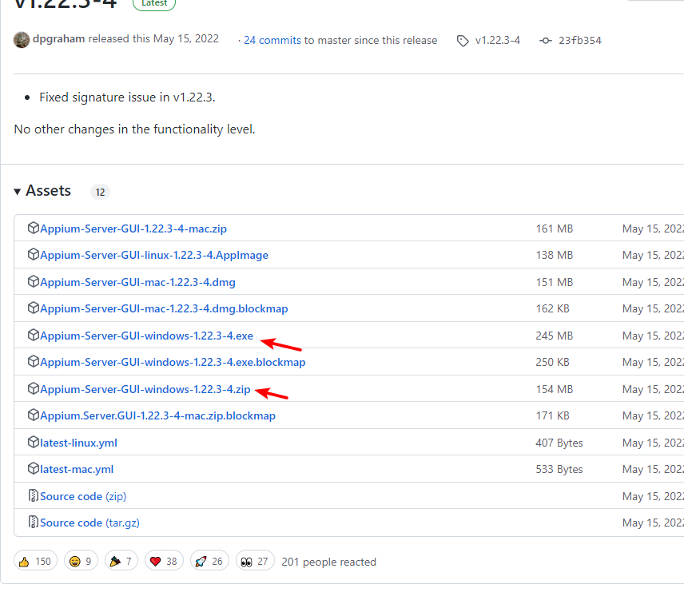Image resolution: width=684 pixels, height=616 pixels.
Task: Open Appium-Server-GUI-windows-1.22.3-4.exe.blockmap link
Action: [x=173, y=362]
